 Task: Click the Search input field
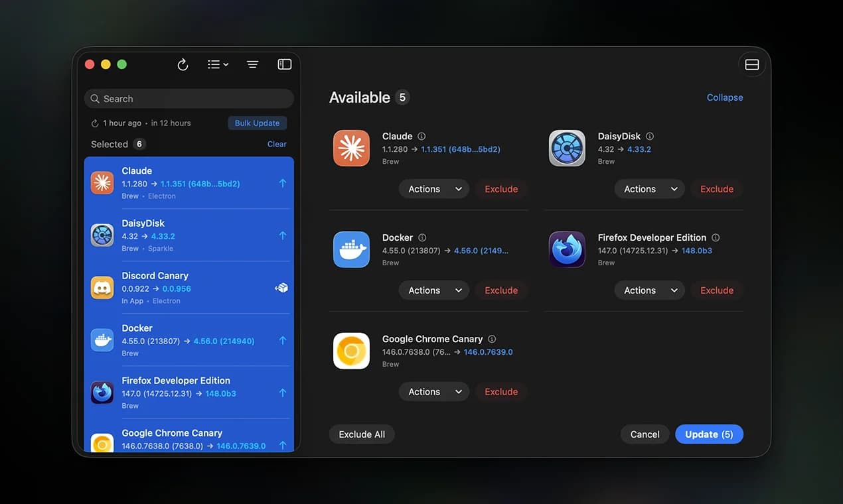(189, 98)
